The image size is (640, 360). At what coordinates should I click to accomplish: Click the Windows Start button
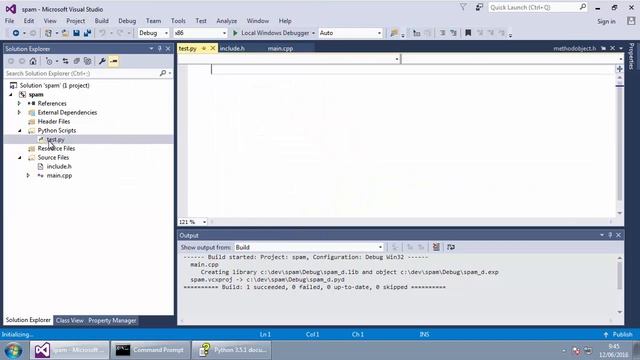[13, 351]
